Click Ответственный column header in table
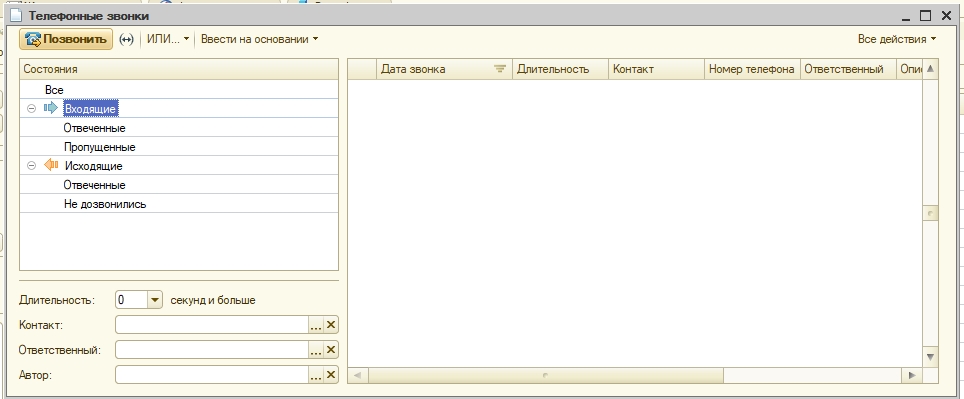Viewport: 964px width, 399px height. [x=848, y=69]
